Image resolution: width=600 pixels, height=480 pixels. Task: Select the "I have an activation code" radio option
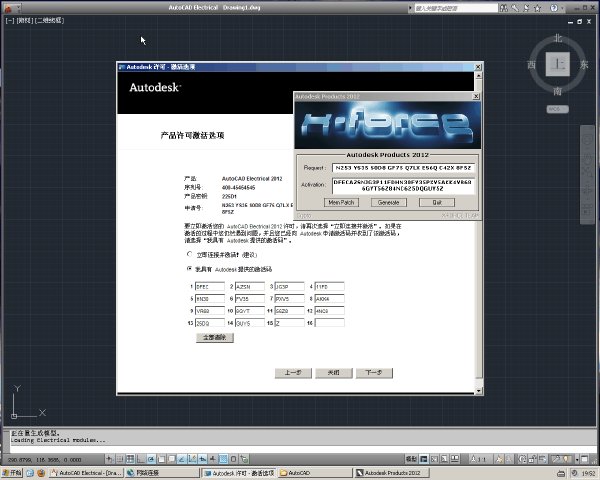point(189,269)
